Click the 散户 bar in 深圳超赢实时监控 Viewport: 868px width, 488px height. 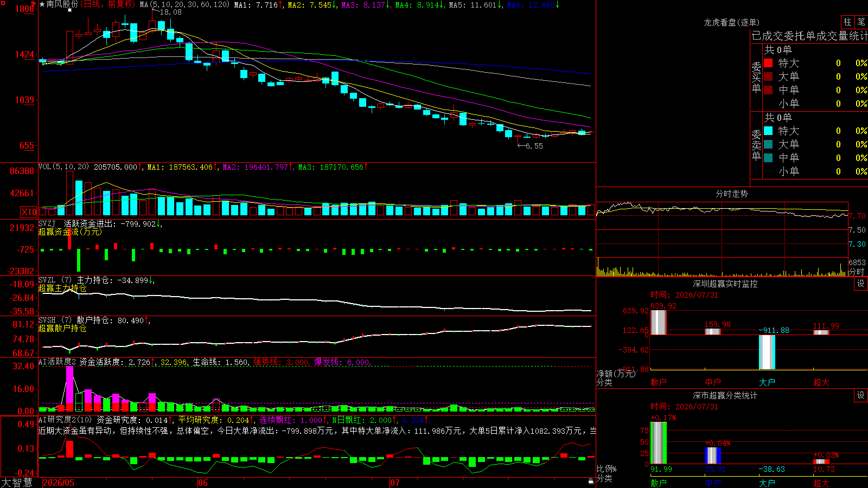tap(658, 322)
